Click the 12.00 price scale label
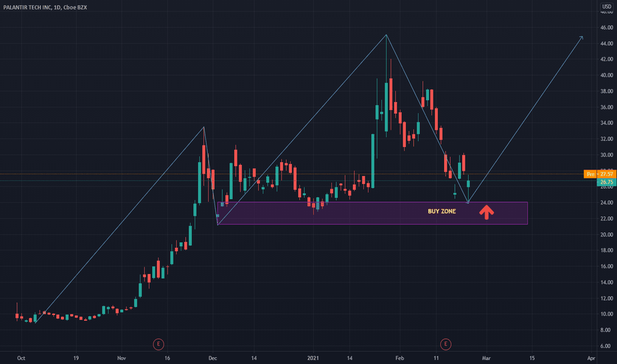617x364 pixels. coord(606,298)
